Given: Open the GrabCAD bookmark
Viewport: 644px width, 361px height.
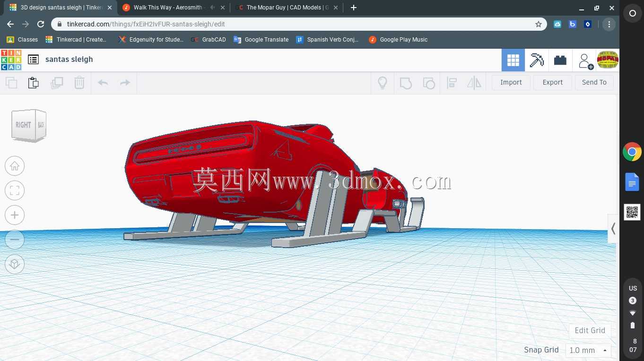Looking at the screenshot, I should 208,40.
